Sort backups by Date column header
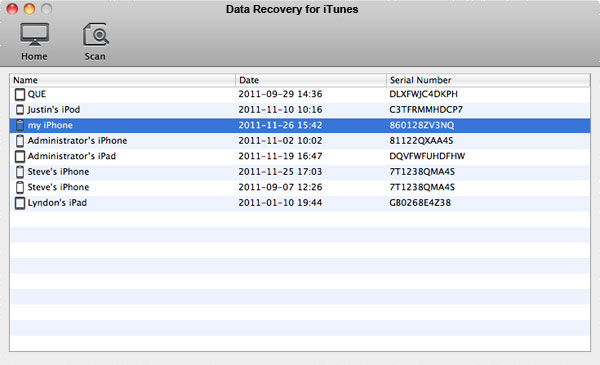Screen dimensions: 600x365 (x=311, y=80)
